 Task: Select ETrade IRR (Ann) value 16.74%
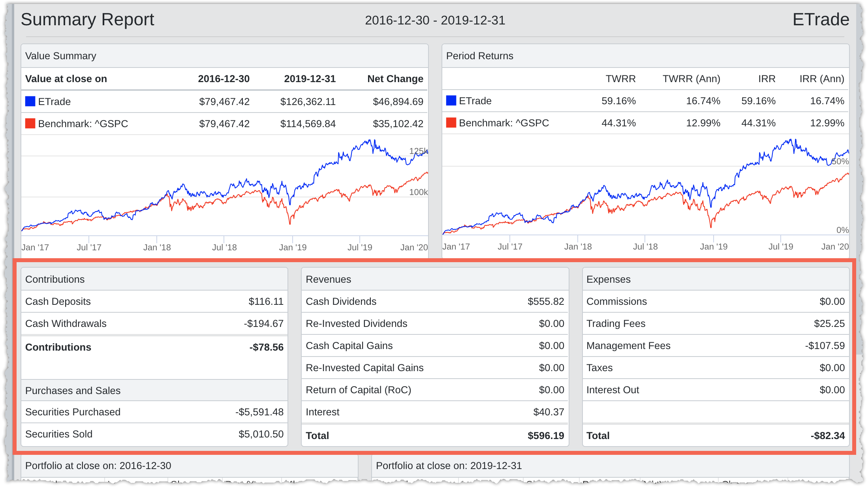point(827,101)
